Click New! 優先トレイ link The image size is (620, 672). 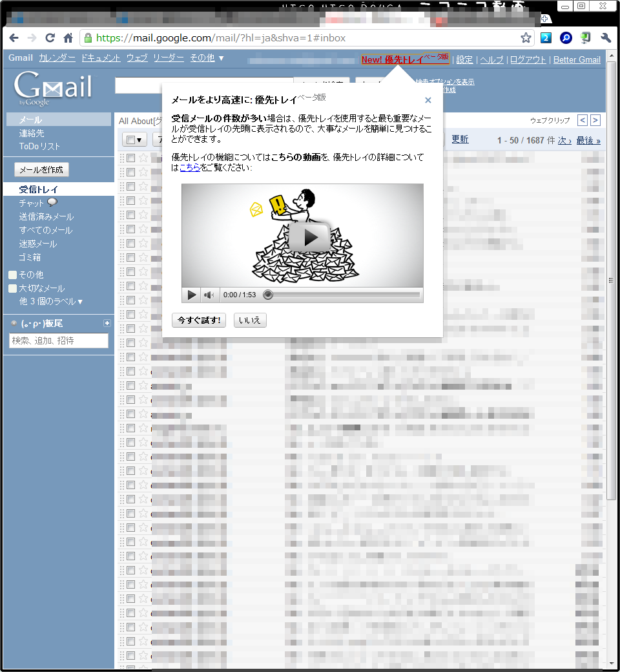pos(404,59)
